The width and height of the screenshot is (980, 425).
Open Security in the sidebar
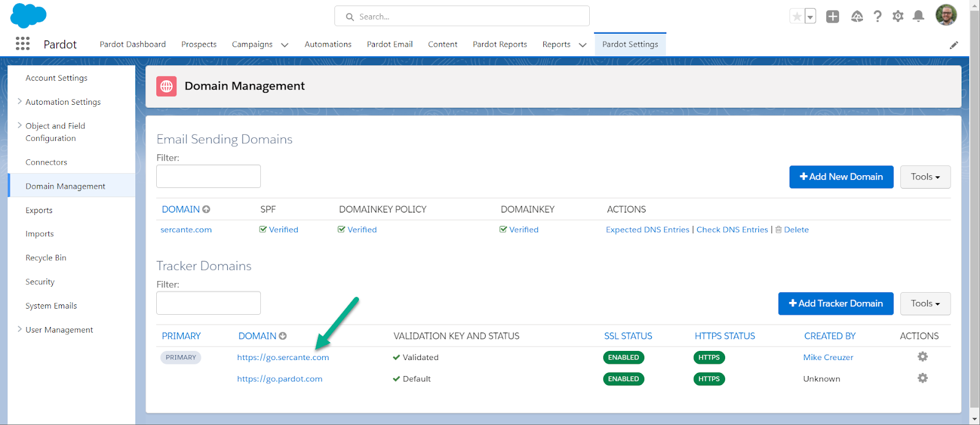[x=40, y=282]
